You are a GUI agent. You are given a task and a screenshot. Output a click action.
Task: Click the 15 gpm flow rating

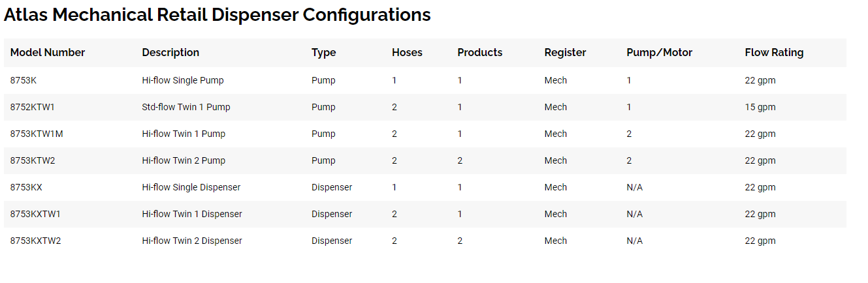click(x=760, y=107)
